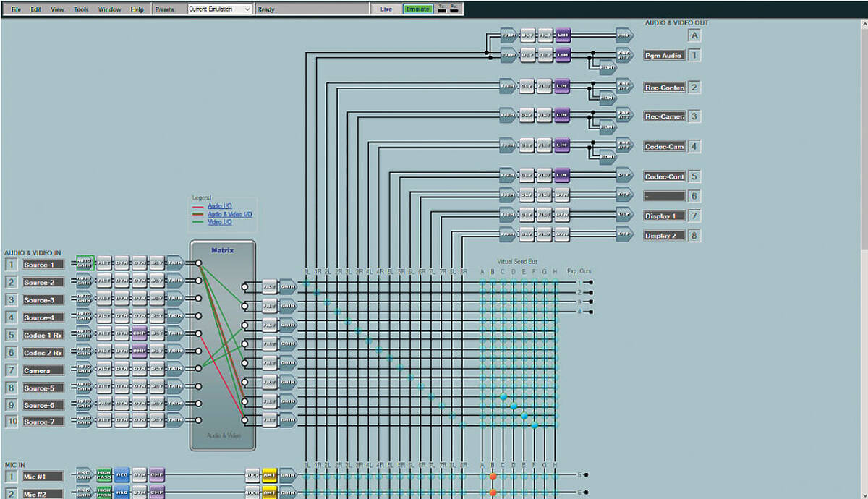868x499 pixels.
Task: Open the View menu
Action: [58, 9]
